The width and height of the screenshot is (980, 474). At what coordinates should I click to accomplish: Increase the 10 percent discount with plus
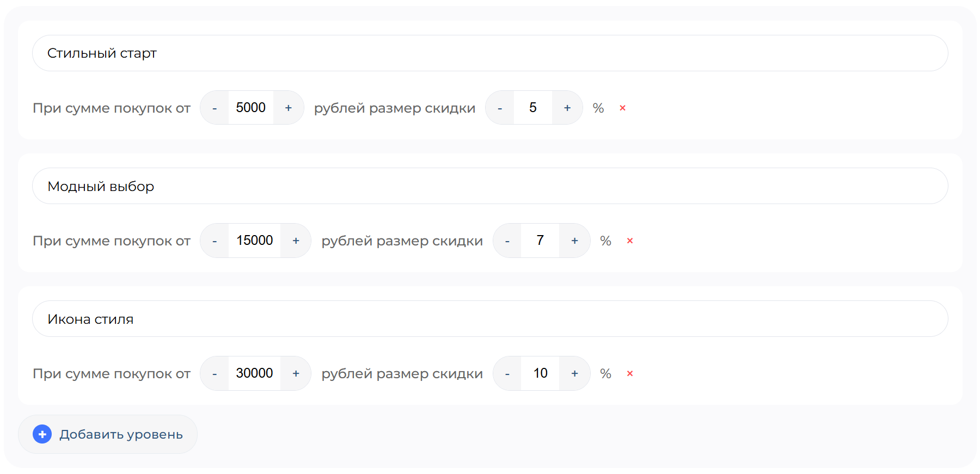[x=575, y=373]
